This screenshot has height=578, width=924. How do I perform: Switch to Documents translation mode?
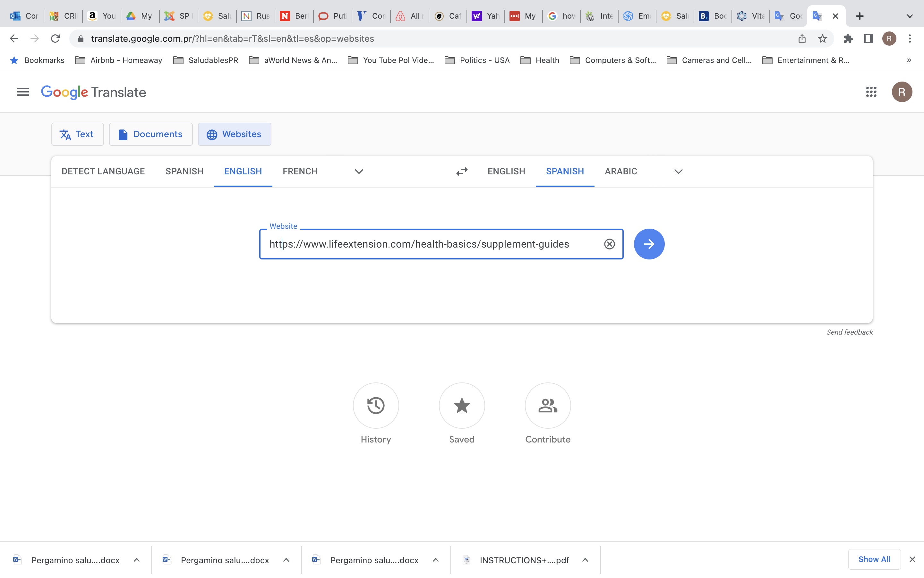pyautogui.click(x=151, y=134)
